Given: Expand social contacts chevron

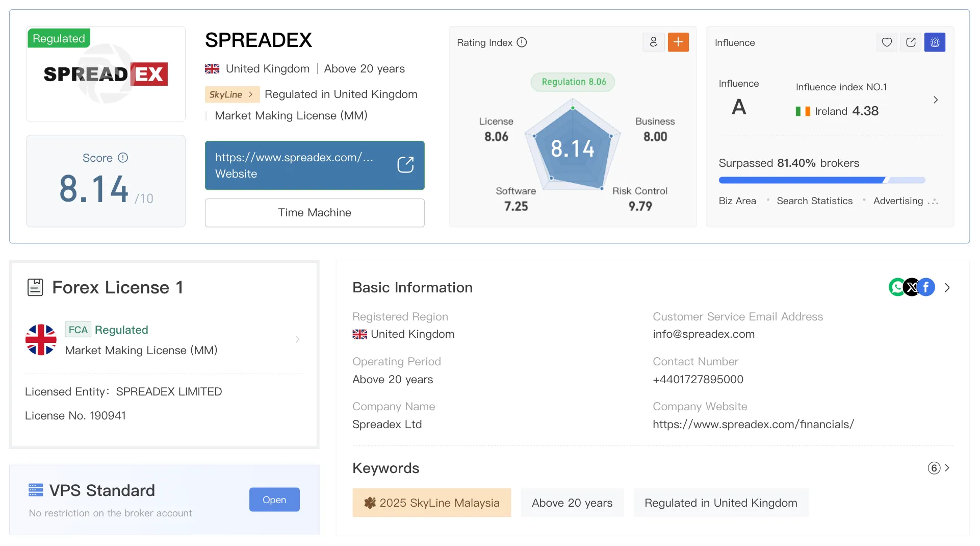Looking at the screenshot, I should pyautogui.click(x=947, y=288).
